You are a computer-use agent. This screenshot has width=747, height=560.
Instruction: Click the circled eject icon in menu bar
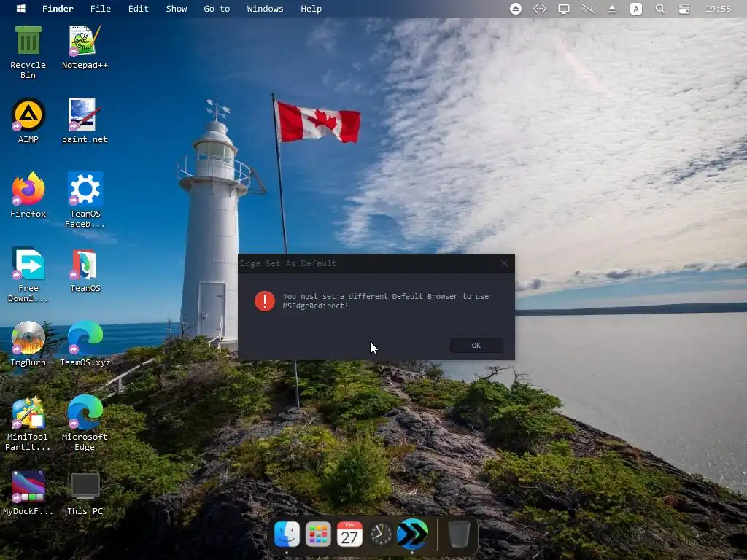coord(516,9)
